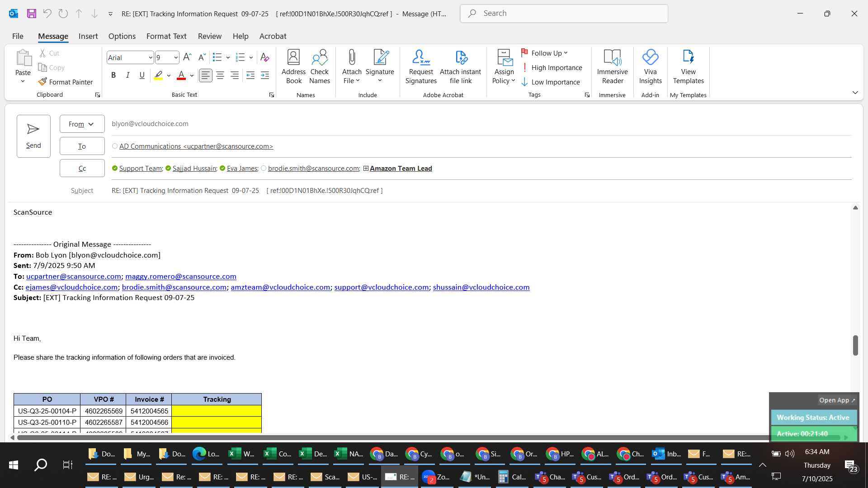Open Assign Policy icon
Image resolution: width=868 pixels, height=488 pixels.
coord(504,57)
